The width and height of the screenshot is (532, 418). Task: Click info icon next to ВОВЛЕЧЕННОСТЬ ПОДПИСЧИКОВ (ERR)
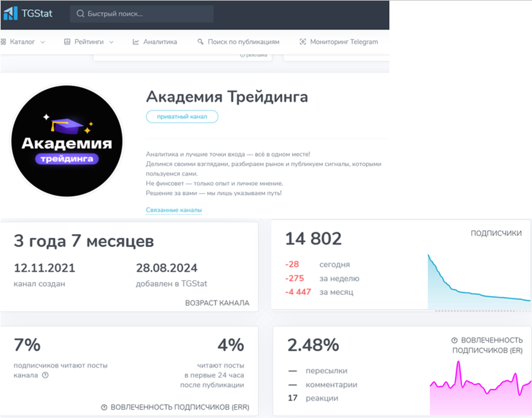click(104, 407)
